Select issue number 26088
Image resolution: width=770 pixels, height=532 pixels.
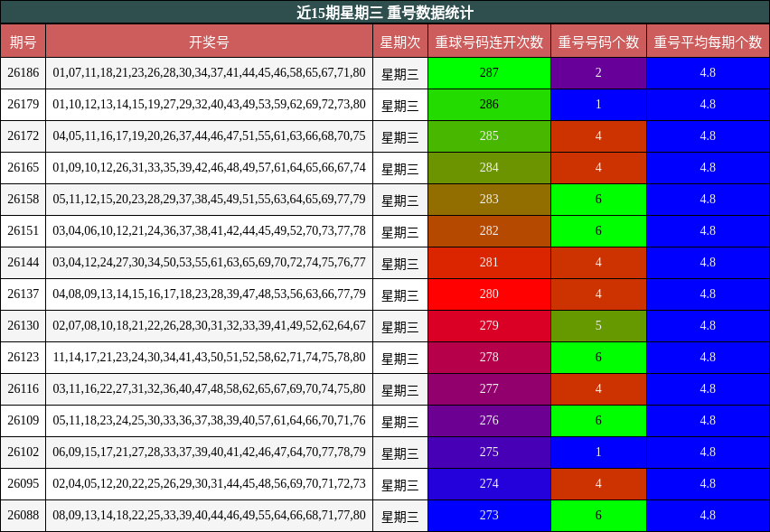click(x=23, y=516)
